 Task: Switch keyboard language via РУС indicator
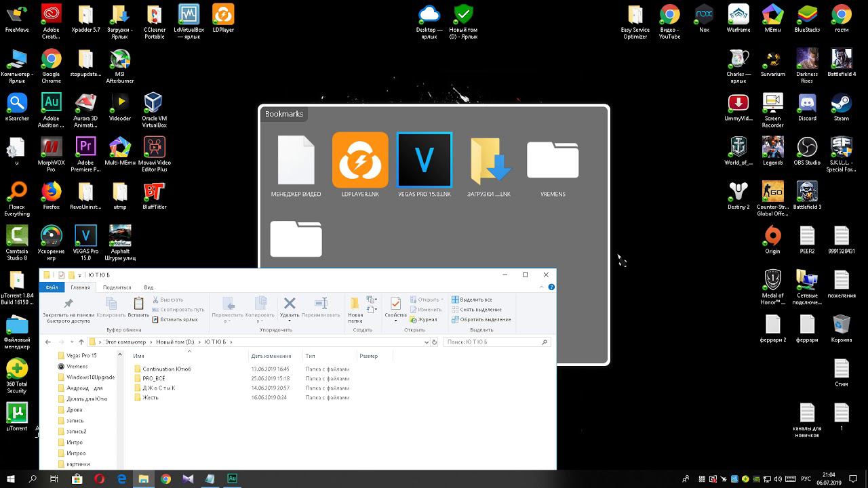coord(807,479)
